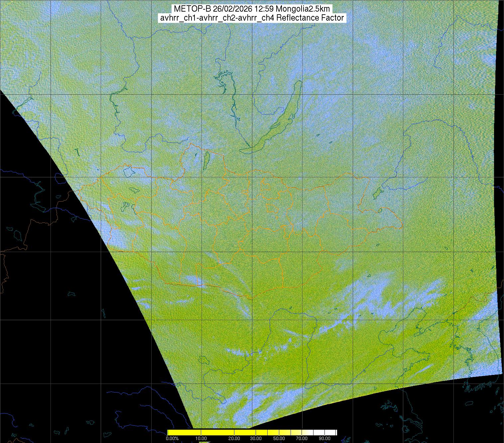
Task: Click the "90.00" scale label
Action: point(324,439)
